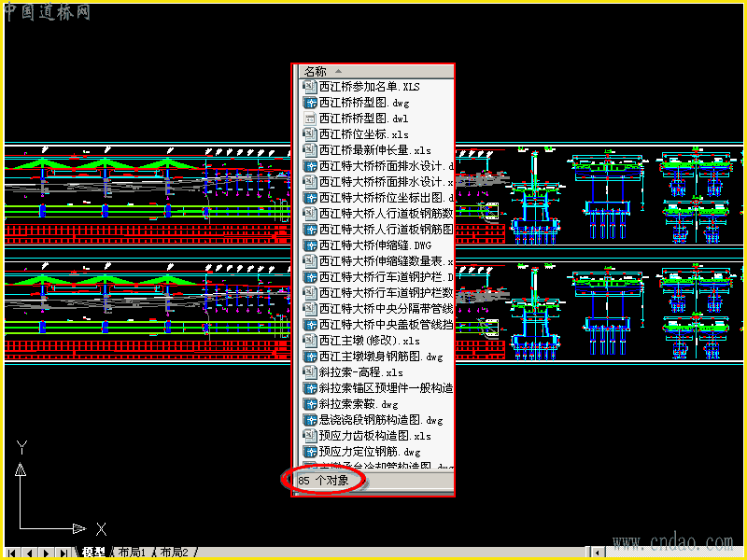The image size is (747, 560).
Task: Select Excel file 西江特大桥行车道钢护栏数
Action: tap(386, 293)
